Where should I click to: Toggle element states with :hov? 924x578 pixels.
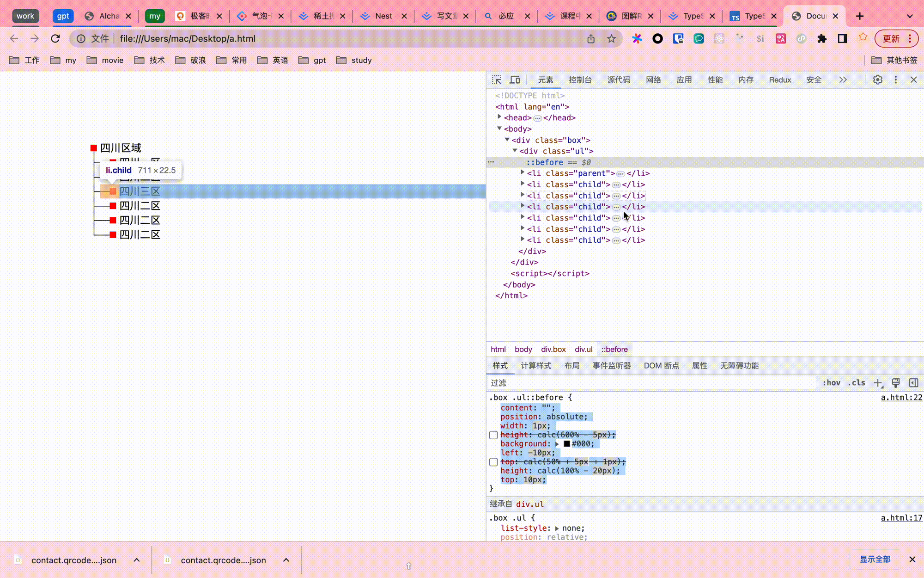831,383
